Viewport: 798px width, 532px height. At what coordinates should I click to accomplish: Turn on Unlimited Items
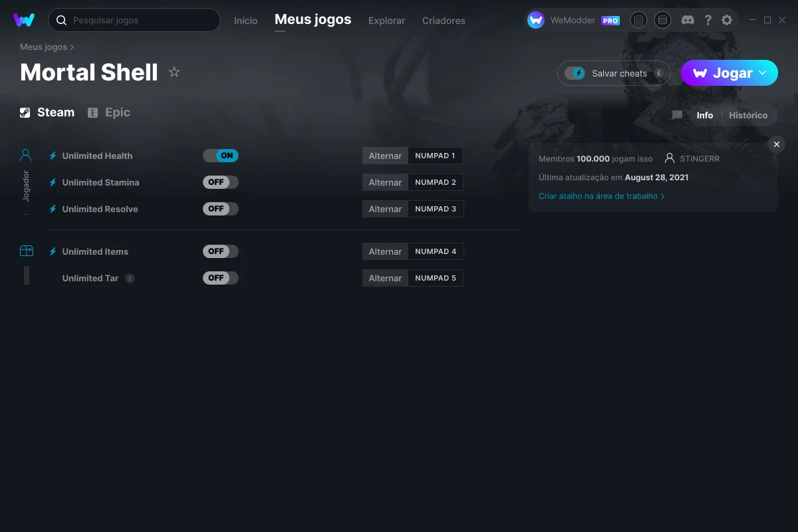click(x=220, y=251)
